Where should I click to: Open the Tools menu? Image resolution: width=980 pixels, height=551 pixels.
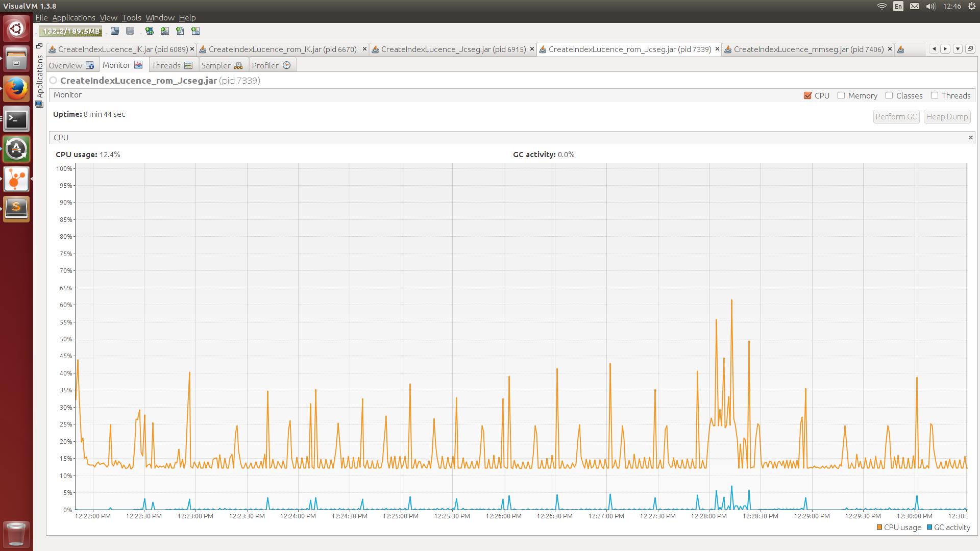pyautogui.click(x=131, y=17)
